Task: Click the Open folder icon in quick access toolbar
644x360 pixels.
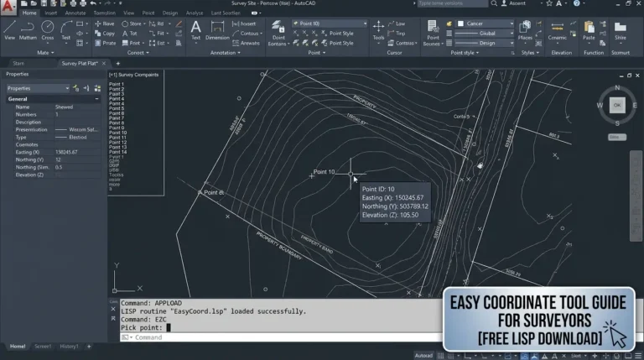Action: pos(34,3)
